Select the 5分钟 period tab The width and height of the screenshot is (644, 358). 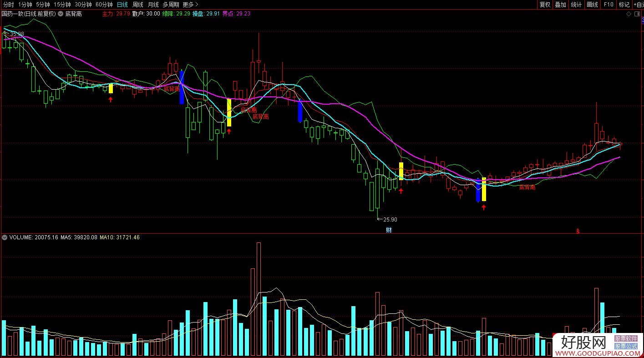43,5
